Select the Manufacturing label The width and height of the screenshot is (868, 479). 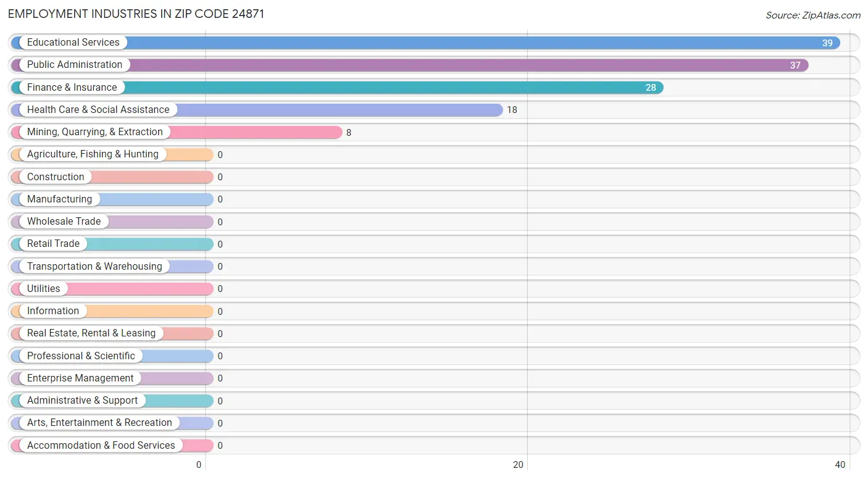point(59,199)
